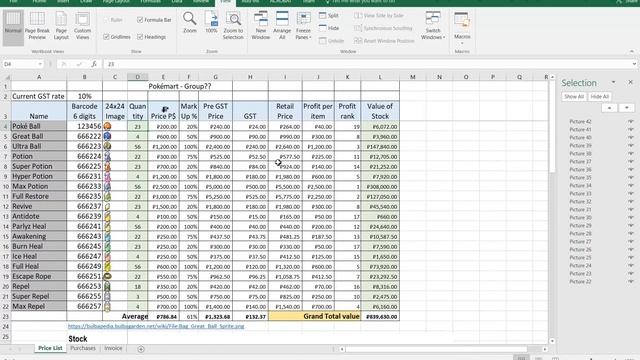Collapse the ribbon
Viewport: 640px width, 360px height.
(632, 51)
